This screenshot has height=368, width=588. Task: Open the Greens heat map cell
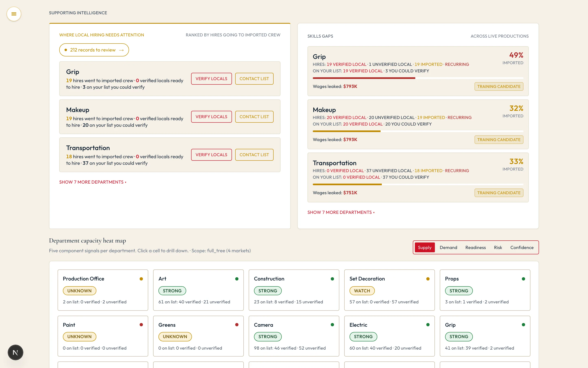point(198,336)
